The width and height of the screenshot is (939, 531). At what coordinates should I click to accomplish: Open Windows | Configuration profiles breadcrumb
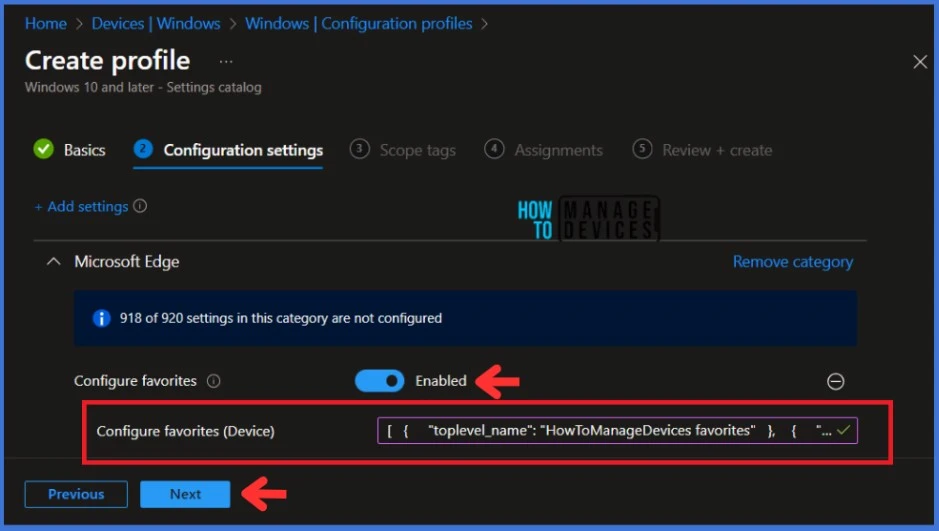(359, 24)
